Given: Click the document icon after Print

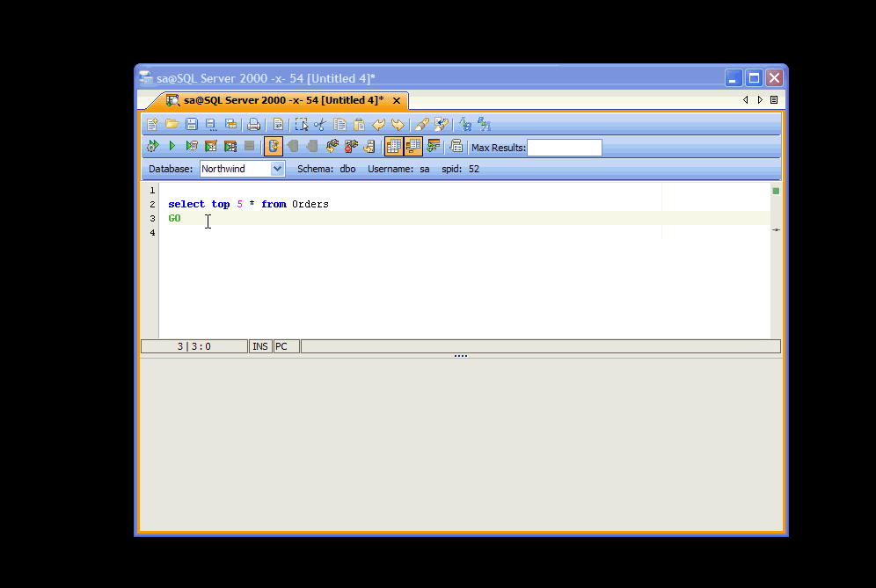Looking at the screenshot, I should (278, 124).
